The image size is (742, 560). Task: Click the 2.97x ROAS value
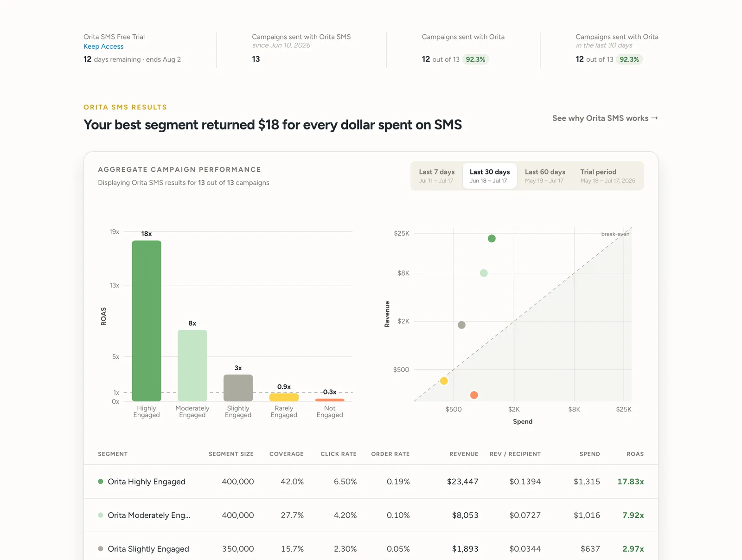click(633, 549)
